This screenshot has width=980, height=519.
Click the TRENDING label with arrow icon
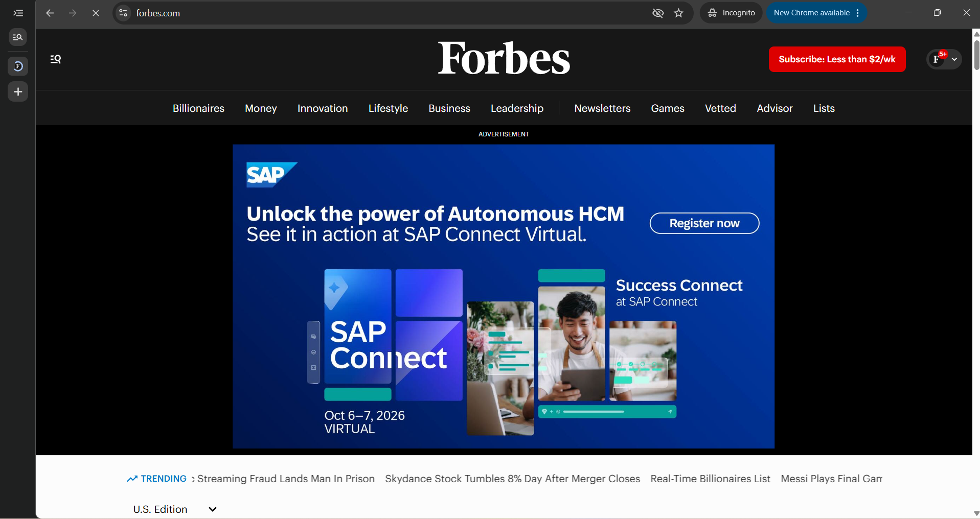tap(157, 479)
